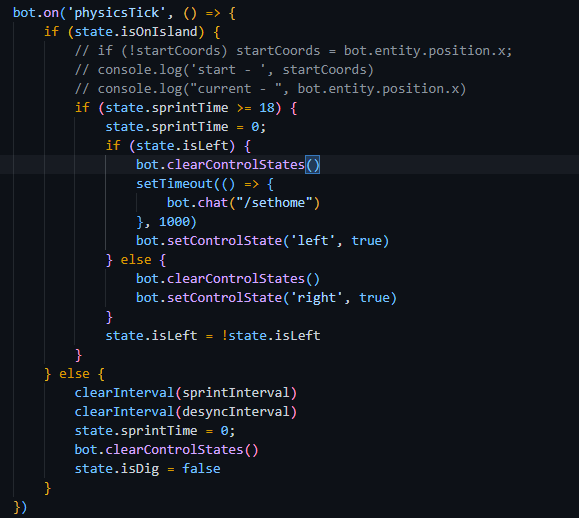Click state.sprintTime = 0; directly under clearInterval(desyncInterval)
This screenshot has width=579, height=518.
[x=155, y=431]
